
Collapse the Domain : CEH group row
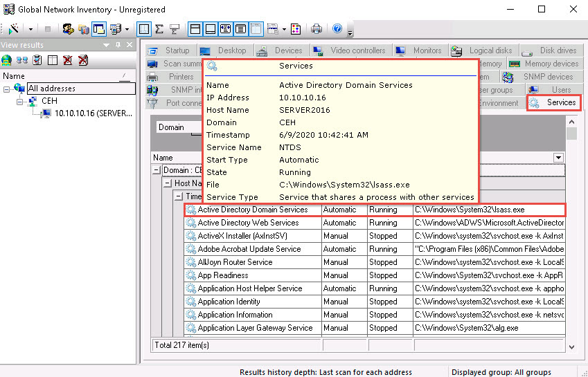(157, 170)
